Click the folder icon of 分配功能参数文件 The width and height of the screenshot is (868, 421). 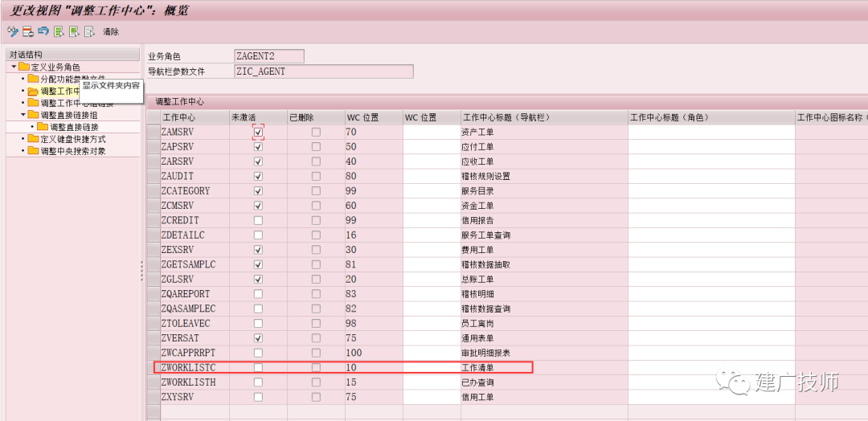click(33, 79)
